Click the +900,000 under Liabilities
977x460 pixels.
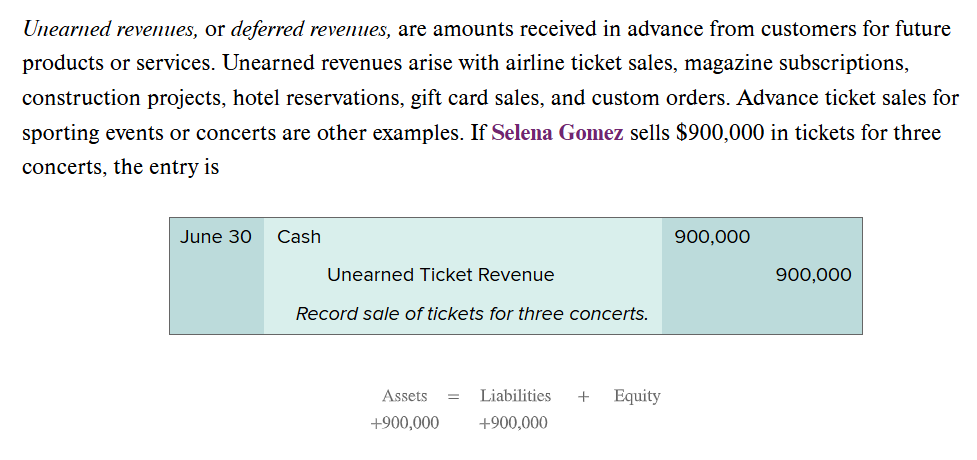513,423
